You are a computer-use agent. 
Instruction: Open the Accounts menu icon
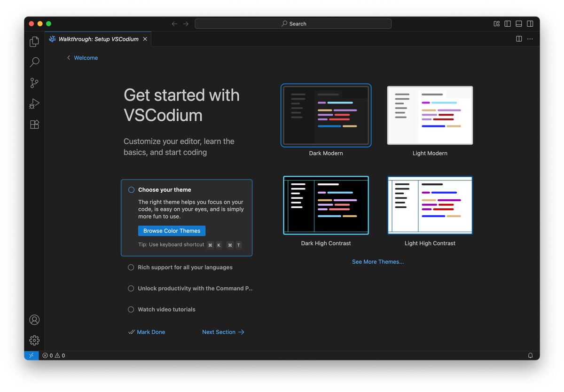pyautogui.click(x=34, y=320)
